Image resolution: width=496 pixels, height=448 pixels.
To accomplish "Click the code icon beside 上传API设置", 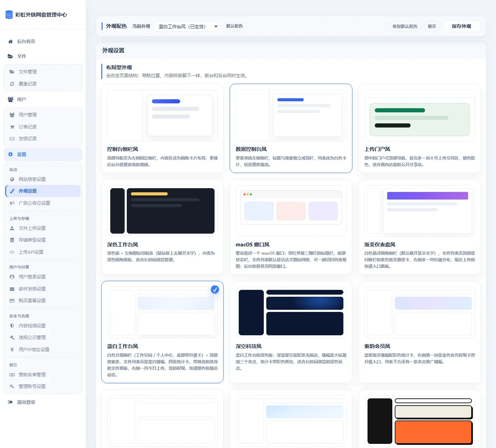I will point(12,252).
